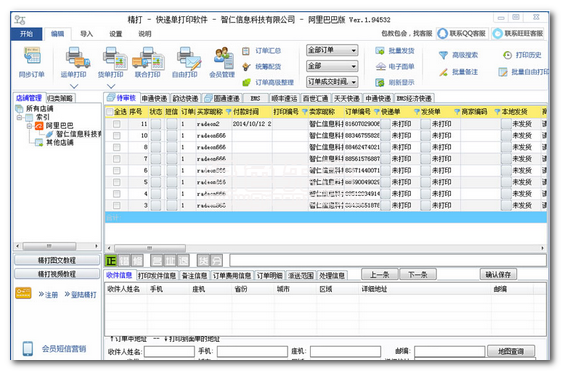Click the 收件人姓名 input field
The image size is (561, 371).
pyautogui.click(x=169, y=352)
